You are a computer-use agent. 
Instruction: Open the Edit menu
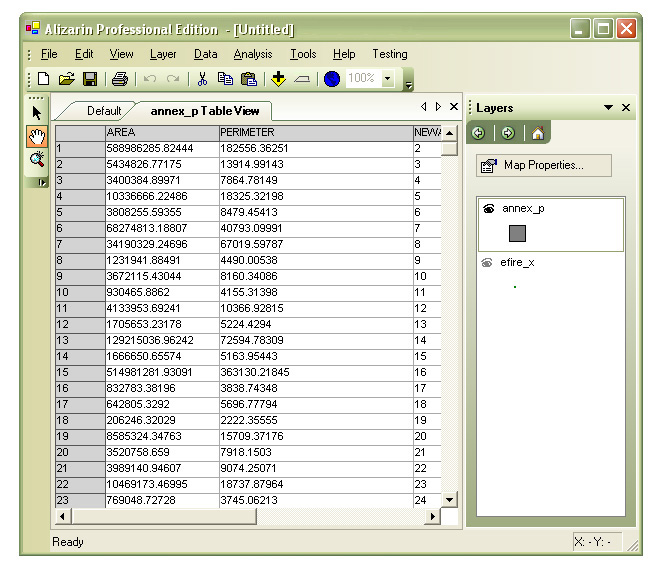(x=84, y=54)
